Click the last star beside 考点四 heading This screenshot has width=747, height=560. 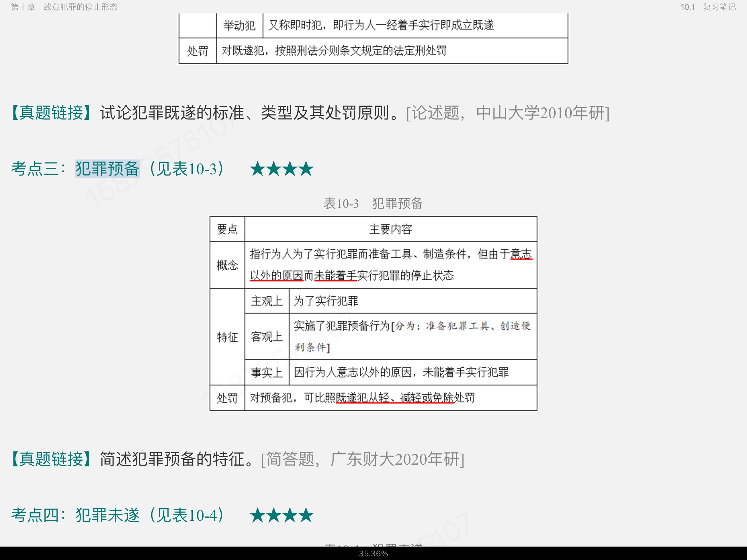pos(306,515)
